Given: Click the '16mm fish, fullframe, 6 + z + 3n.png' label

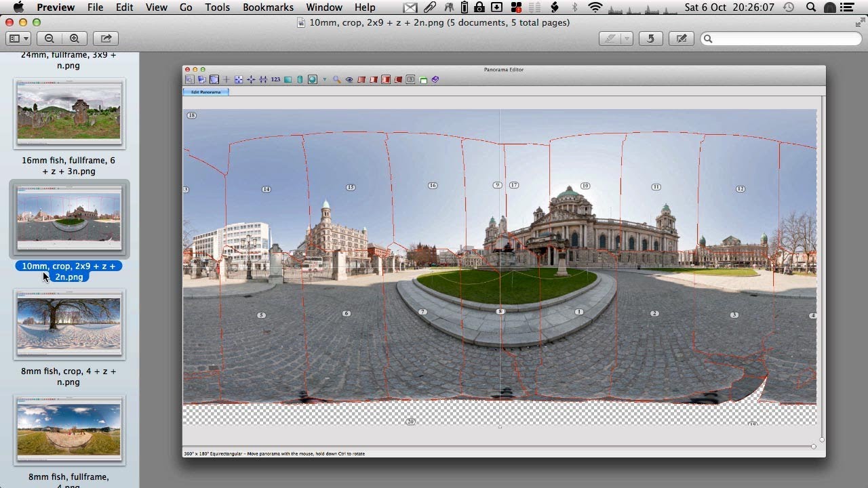Looking at the screenshot, I should click(x=68, y=166).
